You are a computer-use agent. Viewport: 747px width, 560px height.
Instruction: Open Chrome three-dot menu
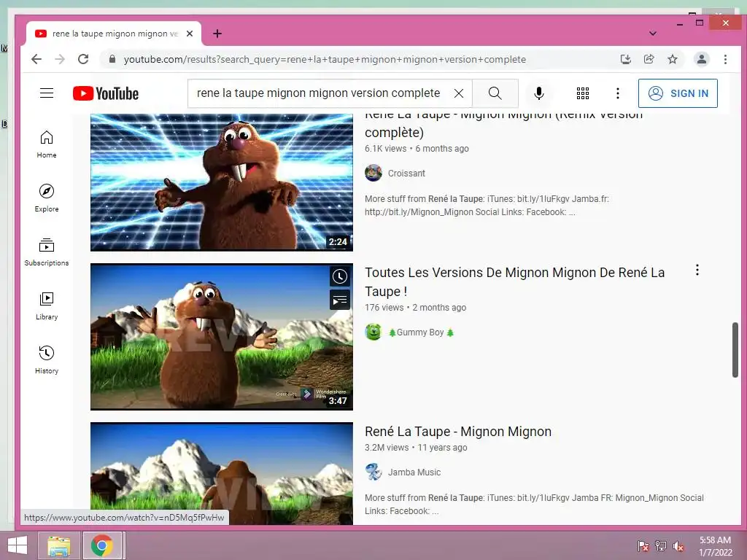pos(725,59)
